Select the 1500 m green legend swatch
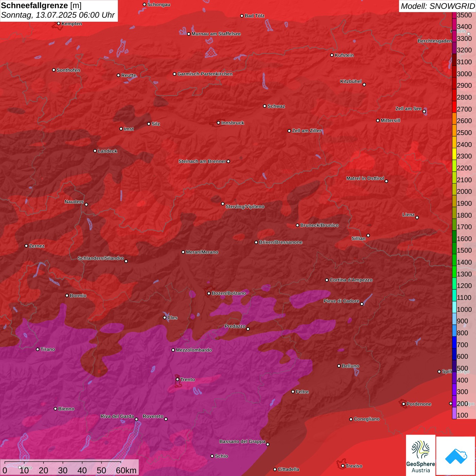This screenshot has width=476, height=476. [454, 248]
